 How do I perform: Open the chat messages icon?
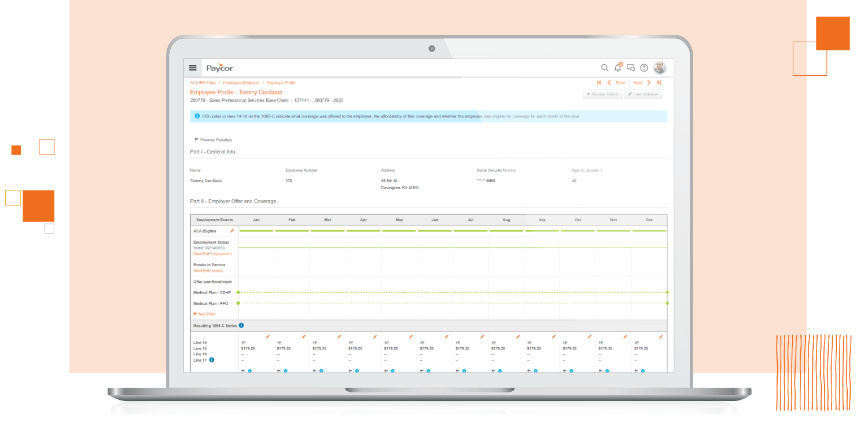coord(631,68)
